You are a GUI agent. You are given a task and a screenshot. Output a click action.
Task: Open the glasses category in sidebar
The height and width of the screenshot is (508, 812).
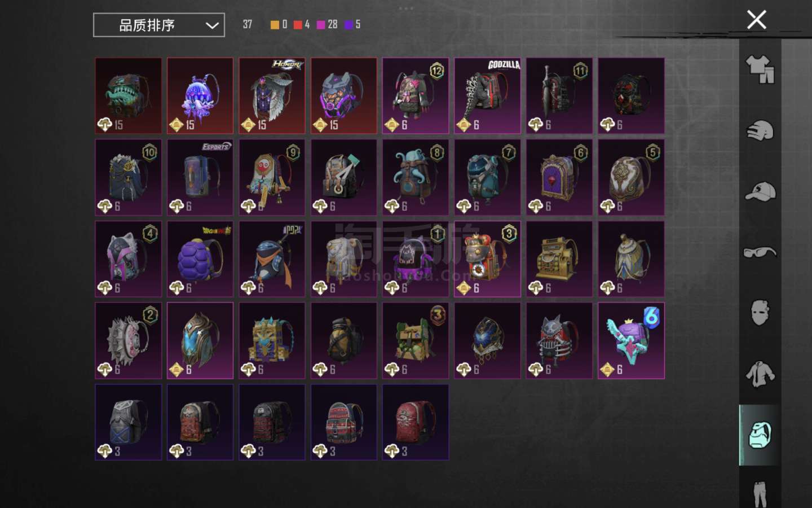[x=760, y=252]
